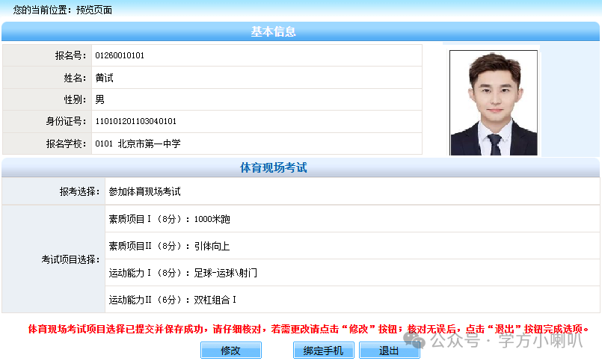Select registration number 01260010101
Image resolution: width=602 pixels, height=364 pixels.
[120, 55]
